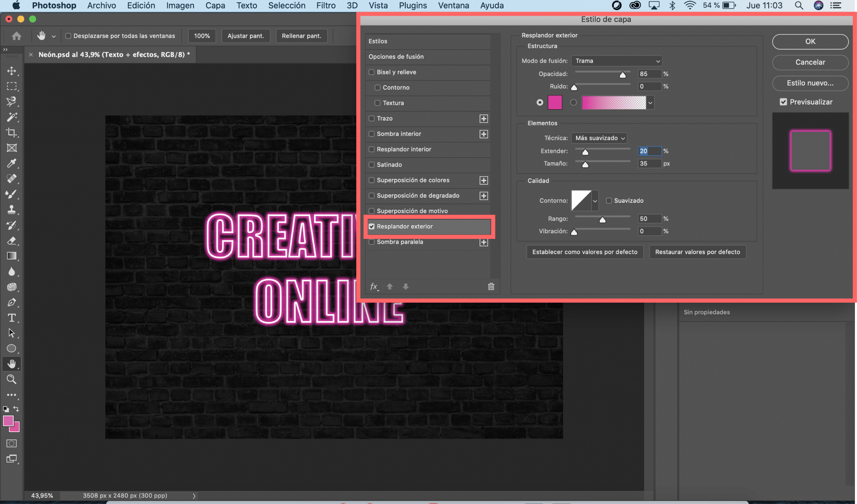The height and width of the screenshot is (504, 857).
Task: Click the Opacidad slider handle
Action: pos(622,75)
